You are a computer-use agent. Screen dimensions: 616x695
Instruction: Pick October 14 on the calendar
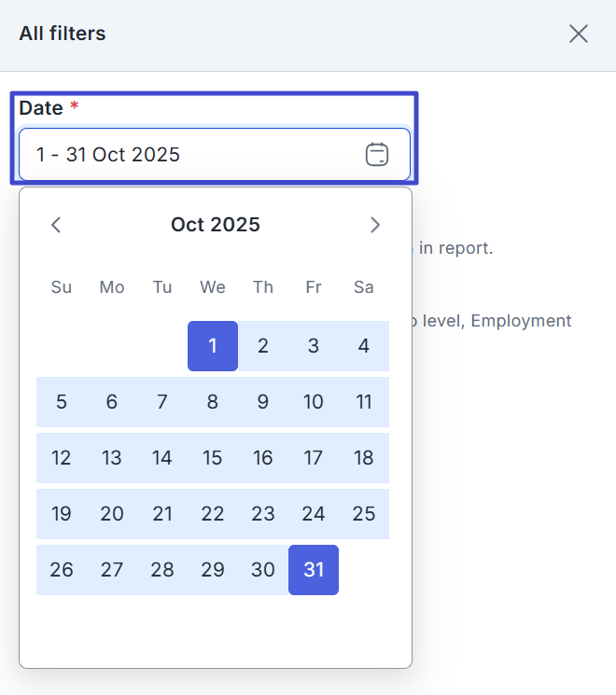tap(162, 458)
